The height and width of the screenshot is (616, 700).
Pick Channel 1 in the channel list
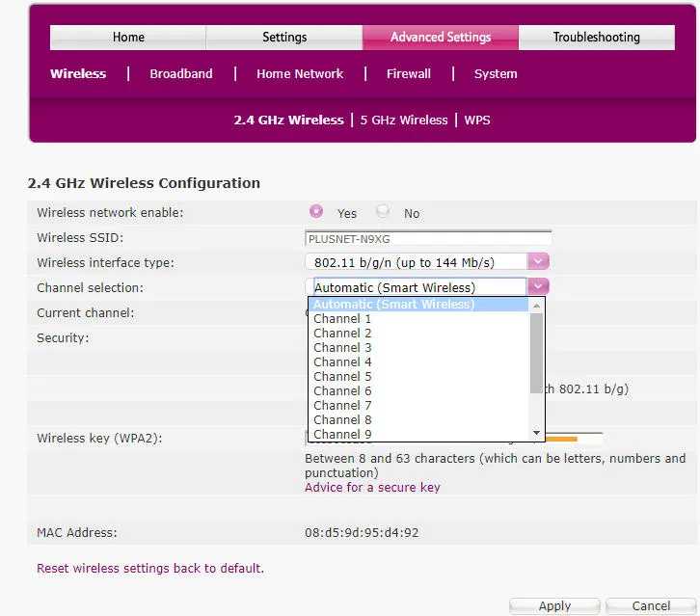(342, 319)
